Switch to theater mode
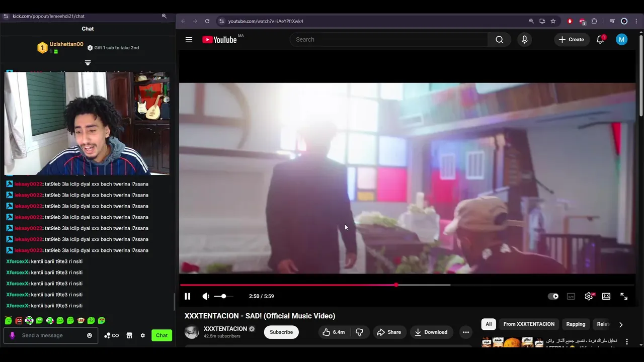The image size is (644, 362). [x=606, y=296]
